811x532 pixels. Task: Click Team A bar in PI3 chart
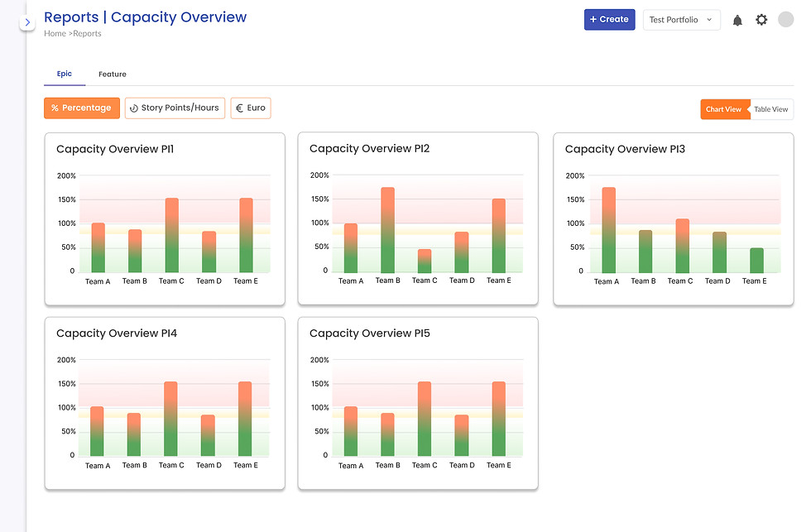point(609,230)
